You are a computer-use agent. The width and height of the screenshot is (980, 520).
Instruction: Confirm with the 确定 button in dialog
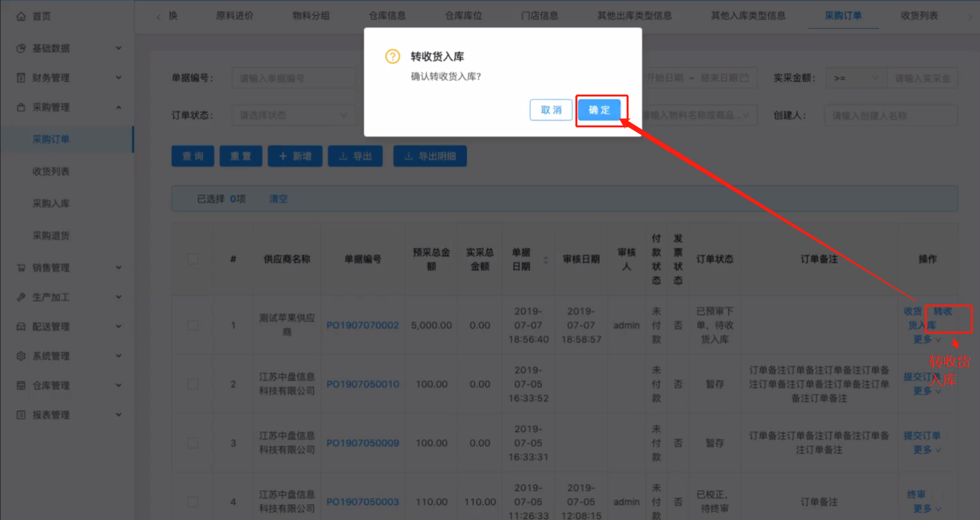600,110
